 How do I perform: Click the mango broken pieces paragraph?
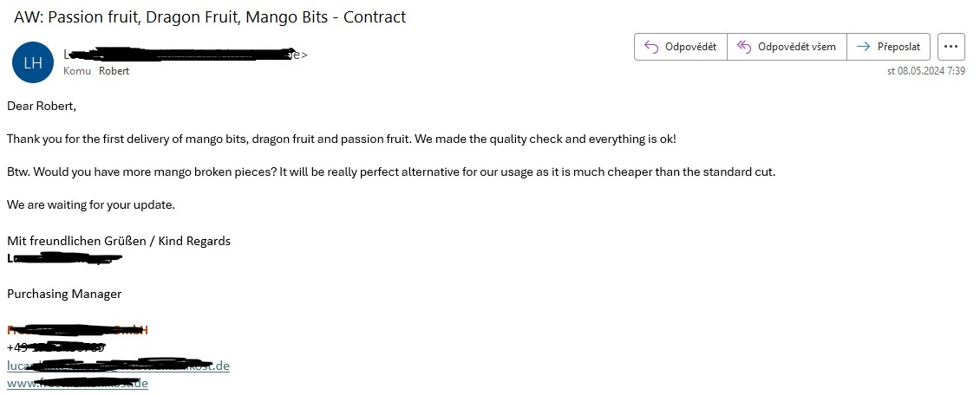(x=391, y=172)
